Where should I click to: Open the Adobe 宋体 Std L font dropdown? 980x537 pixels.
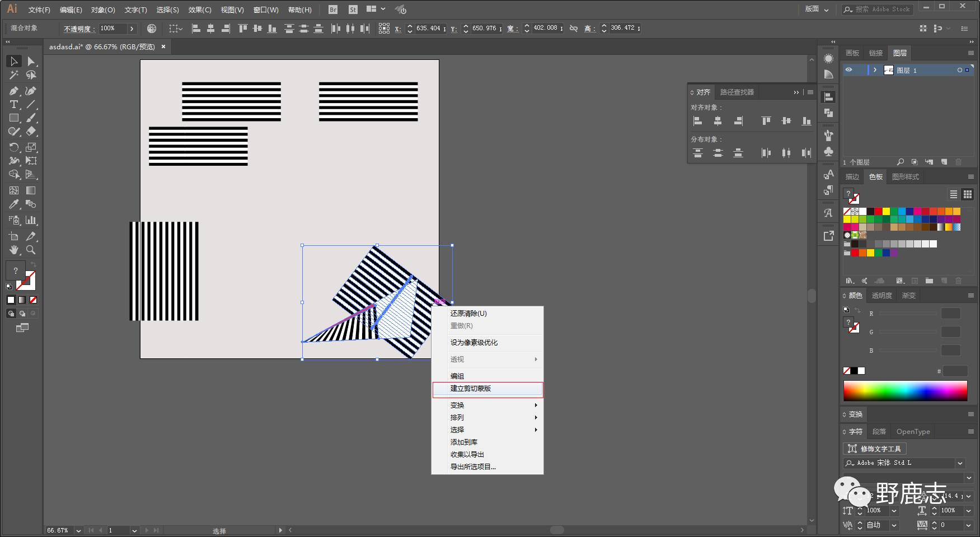[960, 463]
